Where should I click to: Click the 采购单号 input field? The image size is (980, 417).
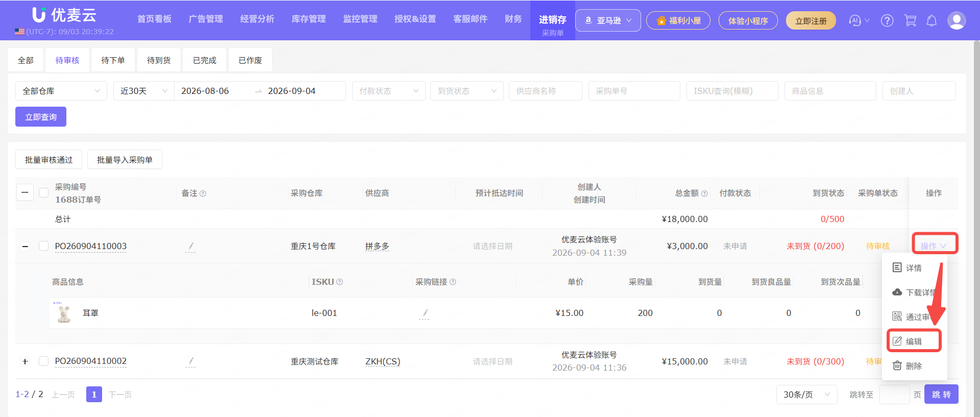coord(634,91)
